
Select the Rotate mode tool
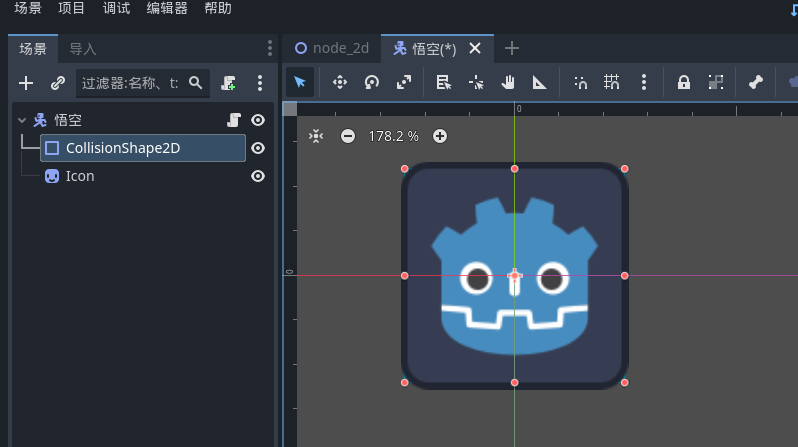click(x=371, y=83)
